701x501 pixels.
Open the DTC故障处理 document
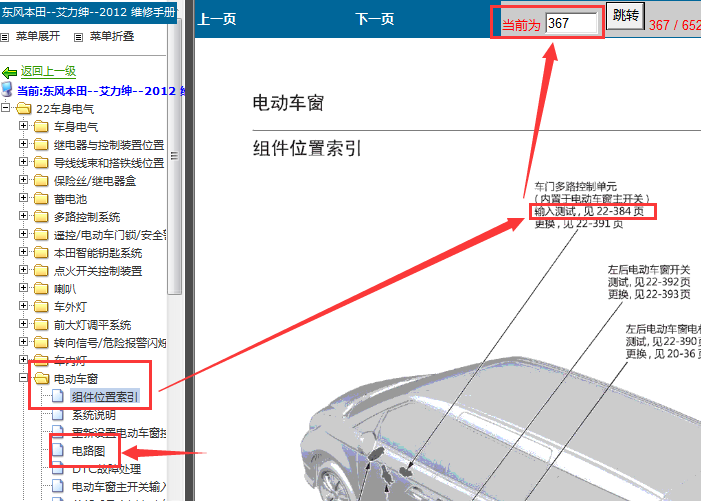(106, 468)
